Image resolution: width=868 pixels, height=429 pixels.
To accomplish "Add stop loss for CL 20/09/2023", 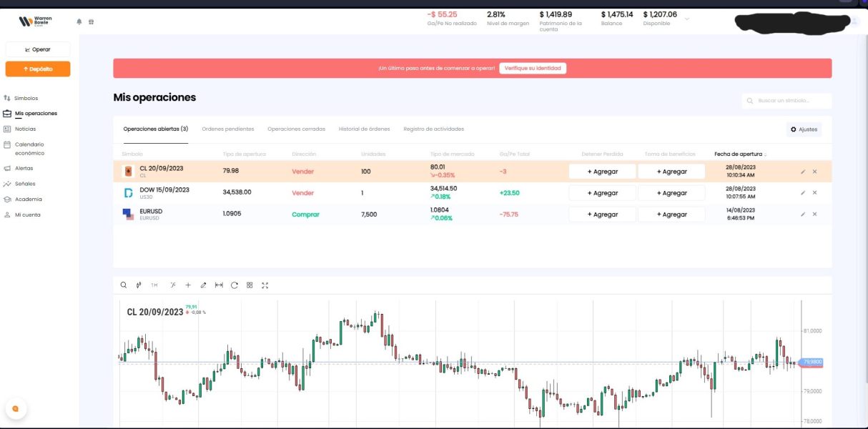I will coord(602,172).
